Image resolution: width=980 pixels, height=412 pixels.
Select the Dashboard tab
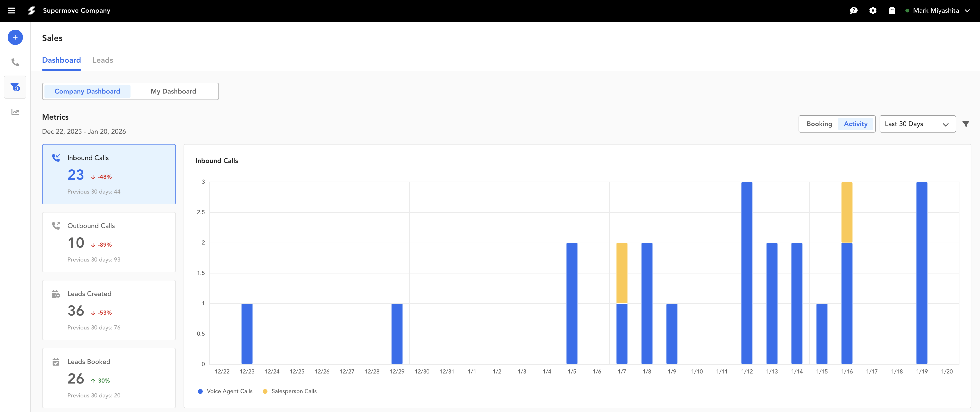click(x=61, y=60)
